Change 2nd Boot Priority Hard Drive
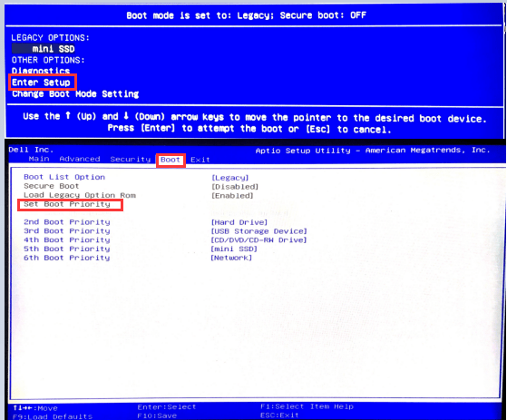 239,222
